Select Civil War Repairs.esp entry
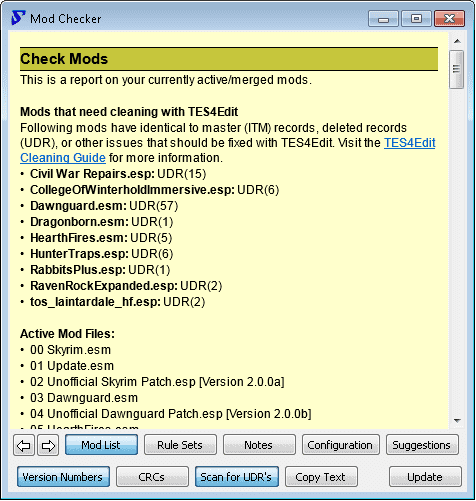The width and height of the screenshot is (476, 501). click(x=118, y=174)
